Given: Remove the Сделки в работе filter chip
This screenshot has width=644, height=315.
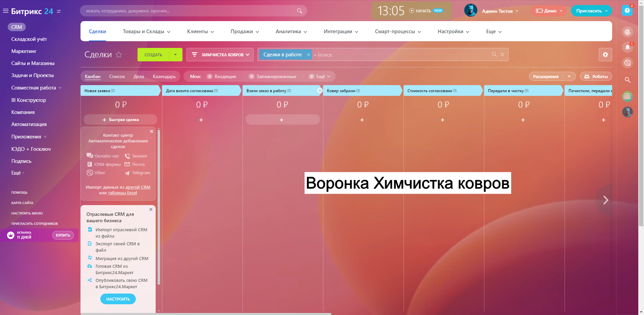Looking at the screenshot, I should coord(309,55).
